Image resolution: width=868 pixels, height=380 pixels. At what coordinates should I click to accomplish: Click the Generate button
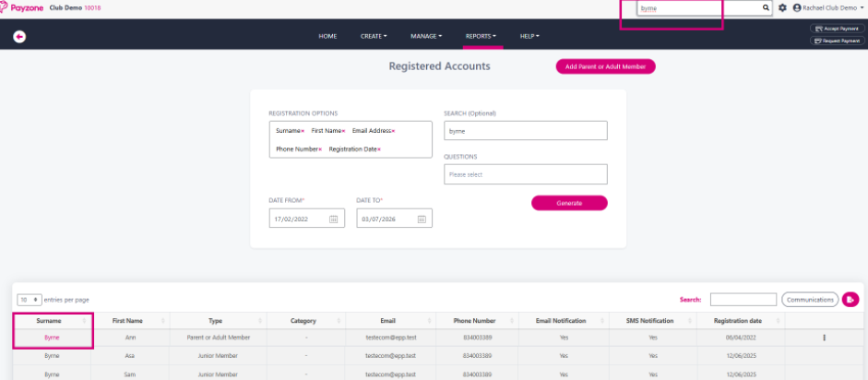569,203
